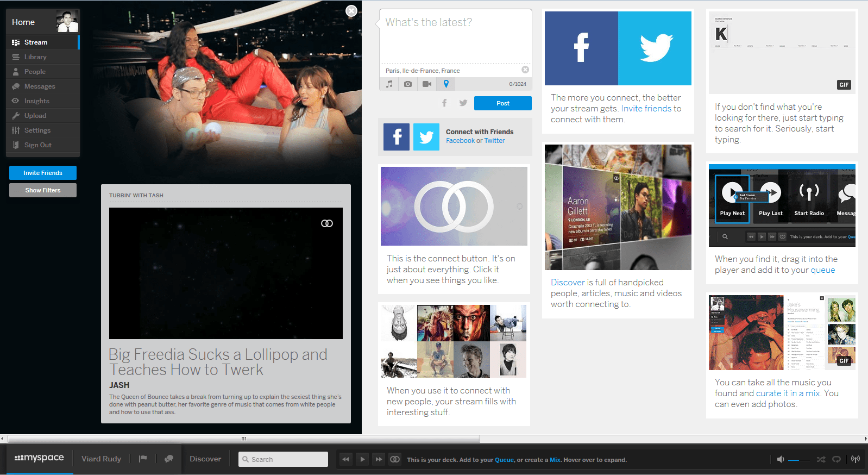Click play button in player deck
Image resolution: width=868 pixels, height=475 pixels.
coord(362,459)
